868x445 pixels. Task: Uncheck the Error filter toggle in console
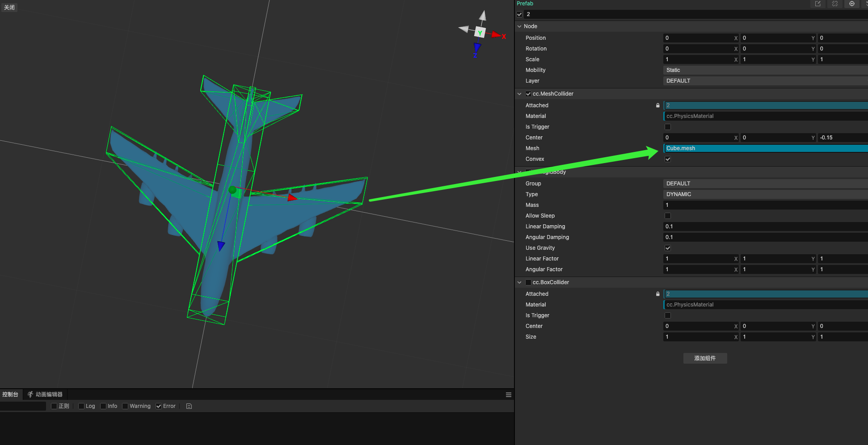click(x=159, y=406)
